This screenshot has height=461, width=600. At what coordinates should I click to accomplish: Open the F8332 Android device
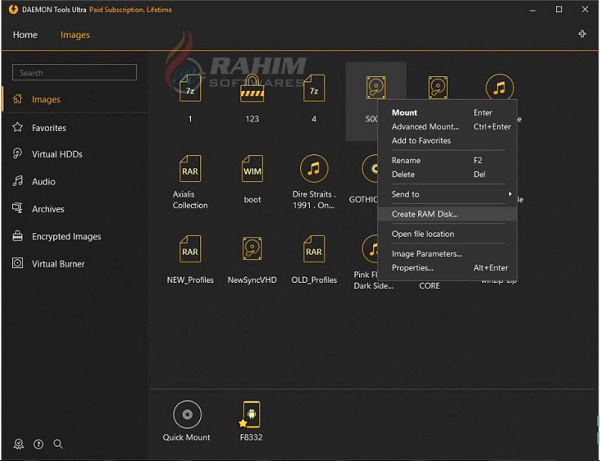tap(251, 414)
